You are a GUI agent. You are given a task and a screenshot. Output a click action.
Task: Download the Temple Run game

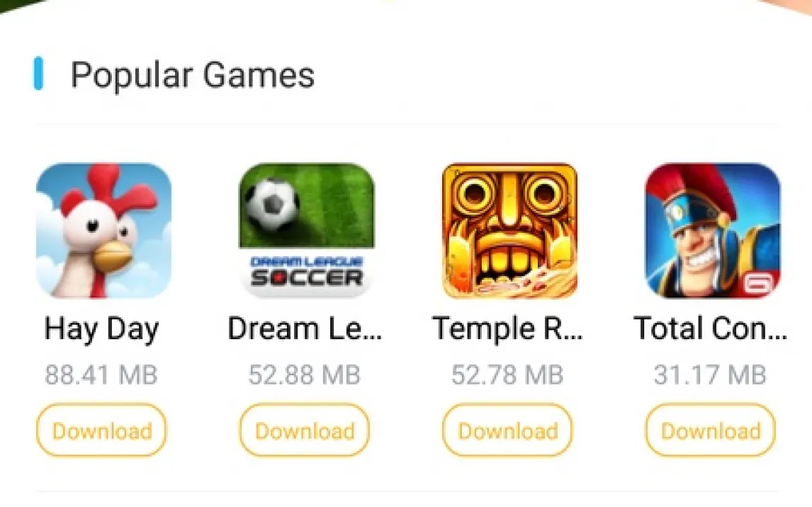coord(507,431)
